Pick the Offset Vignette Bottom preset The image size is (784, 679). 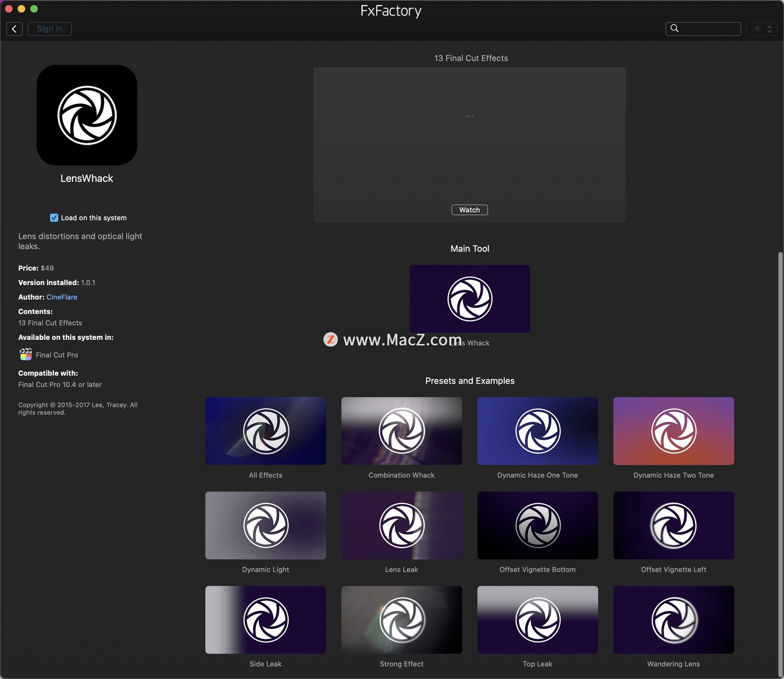[537, 525]
